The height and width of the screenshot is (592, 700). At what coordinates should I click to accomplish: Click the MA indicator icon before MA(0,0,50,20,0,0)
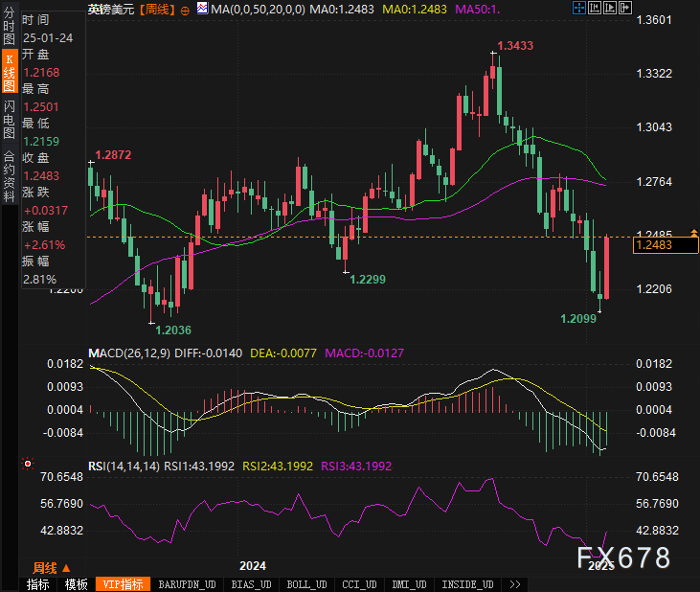click(x=201, y=9)
